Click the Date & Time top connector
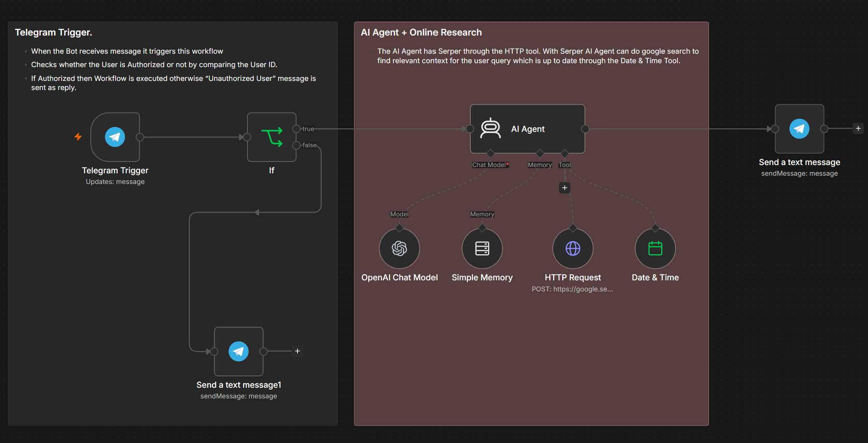868x443 pixels. click(655, 228)
